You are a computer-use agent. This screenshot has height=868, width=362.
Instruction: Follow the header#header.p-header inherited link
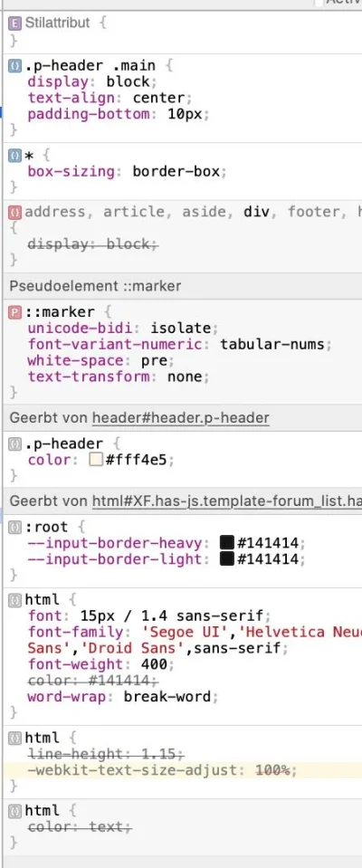click(x=180, y=418)
